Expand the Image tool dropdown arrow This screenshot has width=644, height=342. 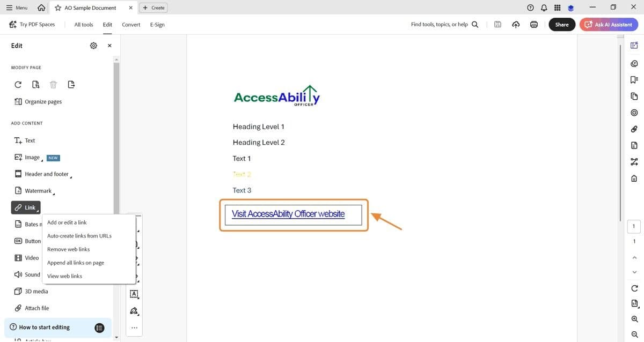point(42,160)
